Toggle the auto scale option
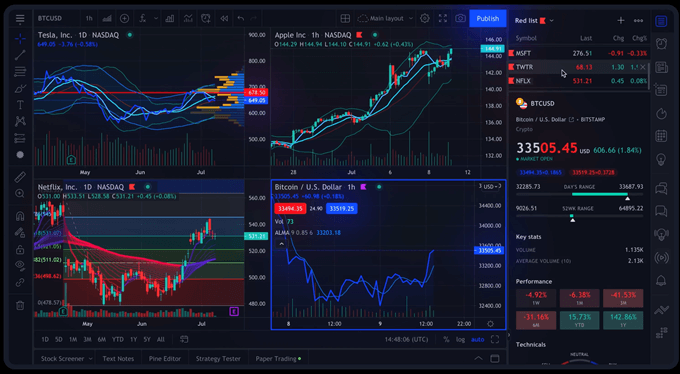Screen dimensions: 680x374 477,340
